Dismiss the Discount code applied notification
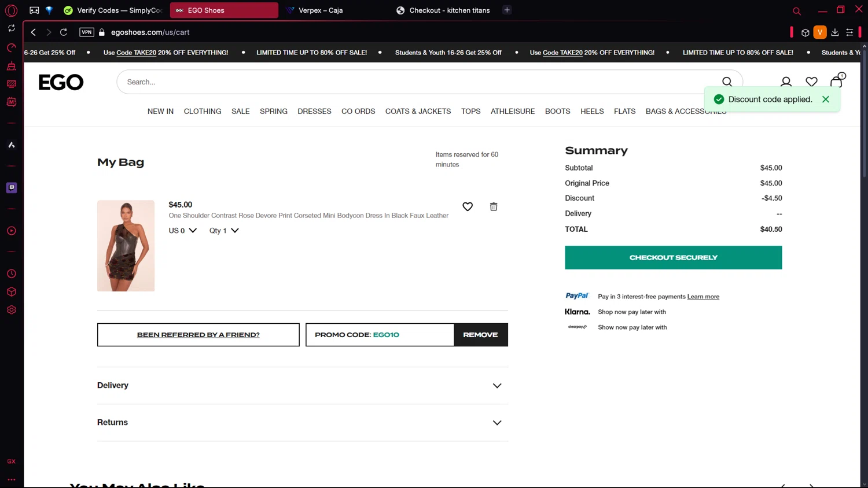The height and width of the screenshot is (488, 868). point(826,99)
